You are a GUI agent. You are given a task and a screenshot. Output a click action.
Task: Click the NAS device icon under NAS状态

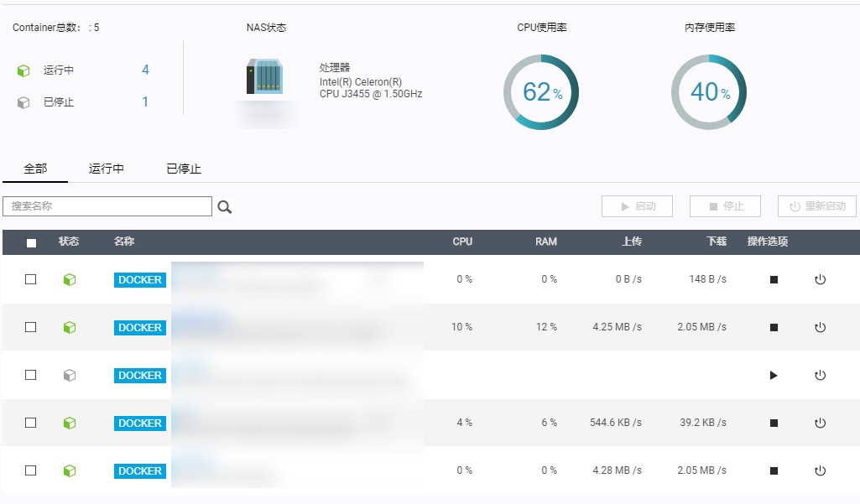tap(263, 76)
